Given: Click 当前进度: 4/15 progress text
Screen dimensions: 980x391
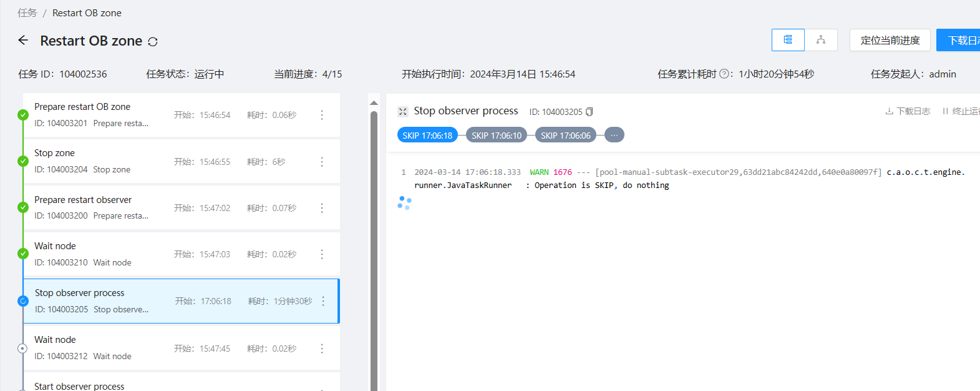Looking at the screenshot, I should pyautogui.click(x=308, y=74).
